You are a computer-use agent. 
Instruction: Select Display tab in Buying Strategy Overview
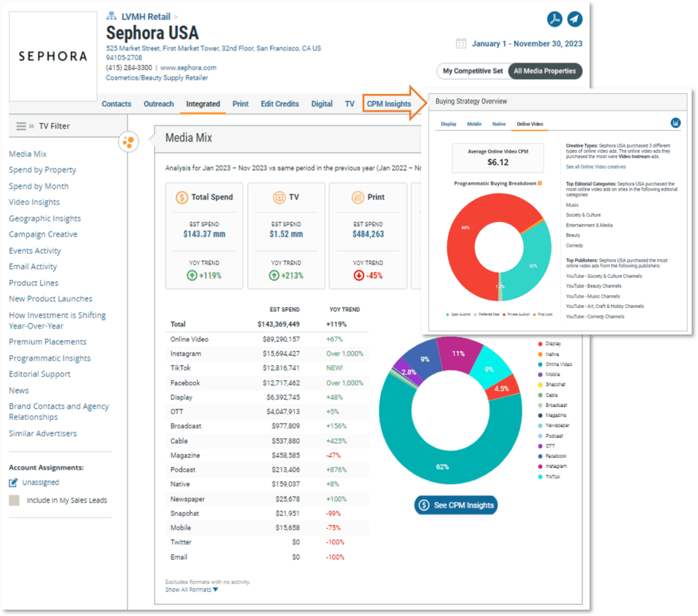[x=449, y=124]
